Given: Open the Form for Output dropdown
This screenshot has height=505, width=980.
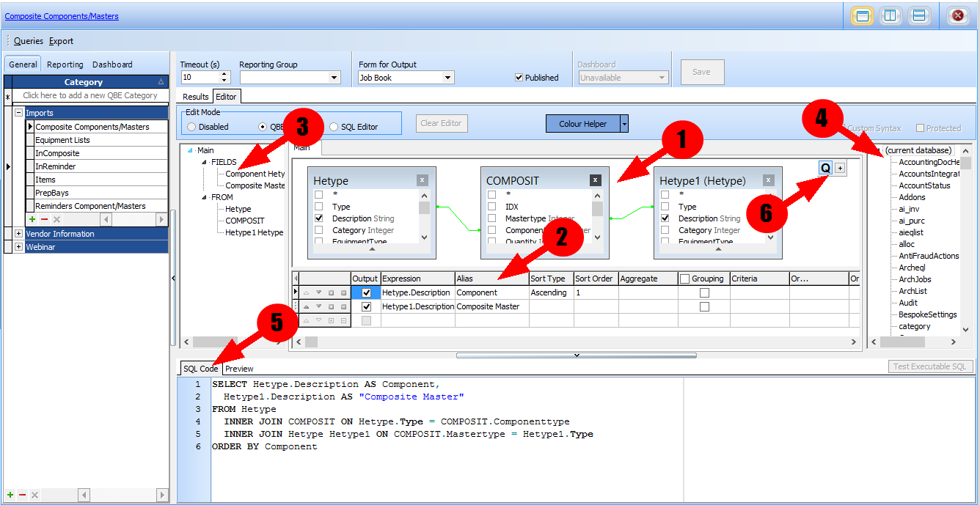Looking at the screenshot, I should [447, 78].
